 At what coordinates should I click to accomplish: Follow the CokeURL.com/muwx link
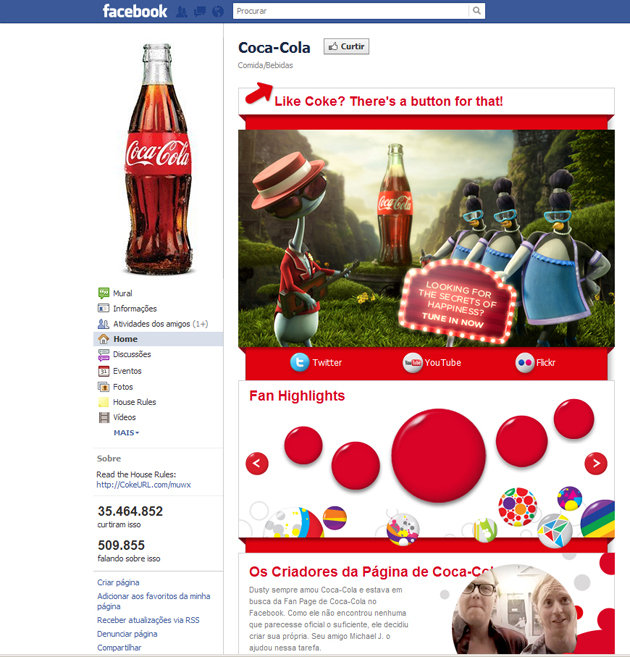coord(144,485)
